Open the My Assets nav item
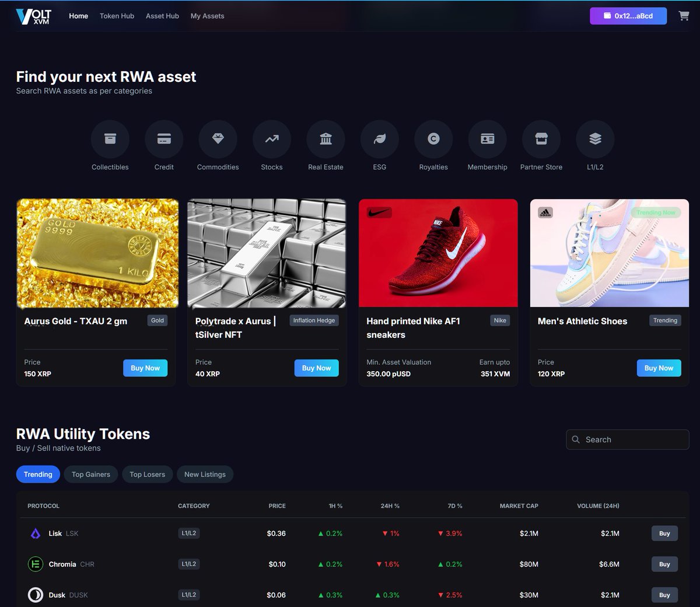Viewport: 700px width, 607px height. [207, 16]
